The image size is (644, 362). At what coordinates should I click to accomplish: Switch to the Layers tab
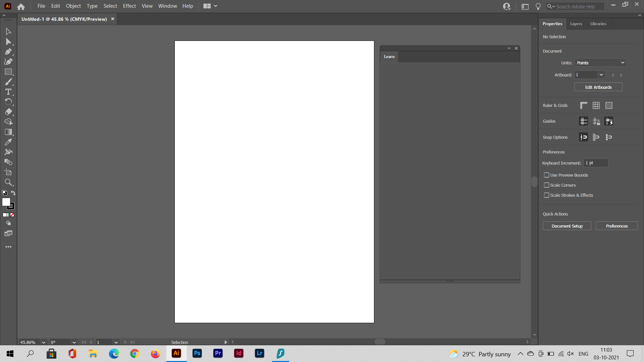(576, 23)
